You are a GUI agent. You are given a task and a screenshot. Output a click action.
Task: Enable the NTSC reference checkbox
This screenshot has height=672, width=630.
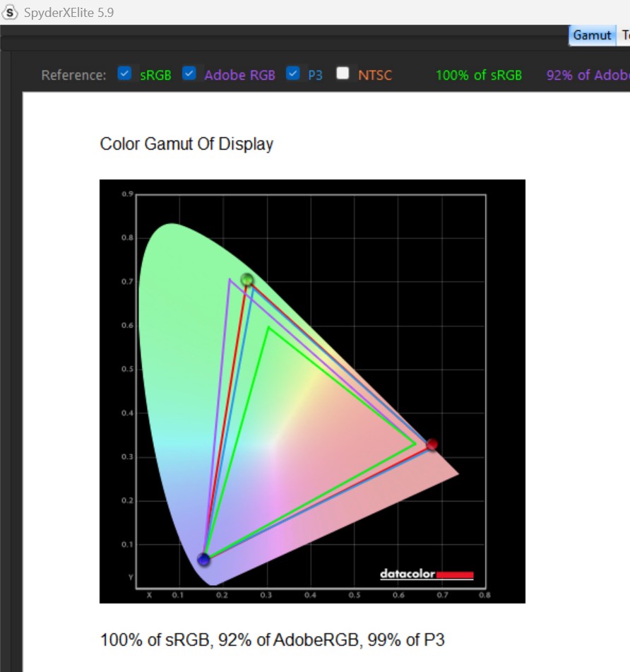(343, 73)
